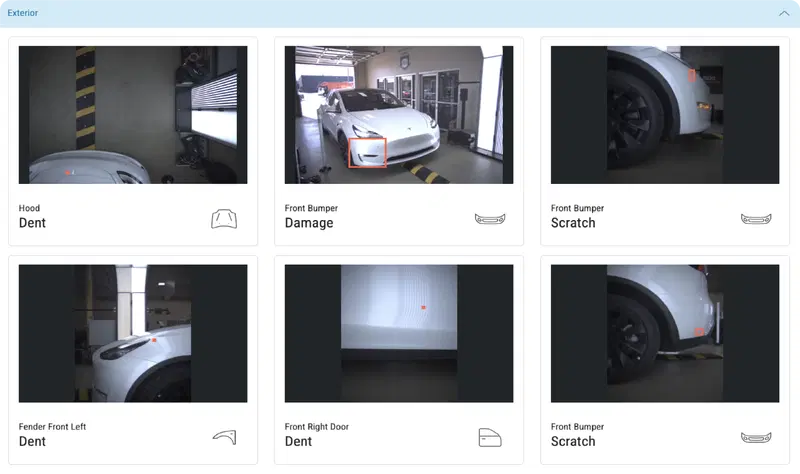Open the Hood dent photo
Image resolution: width=800 pixels, height=474 pixels.
(133, 115)
